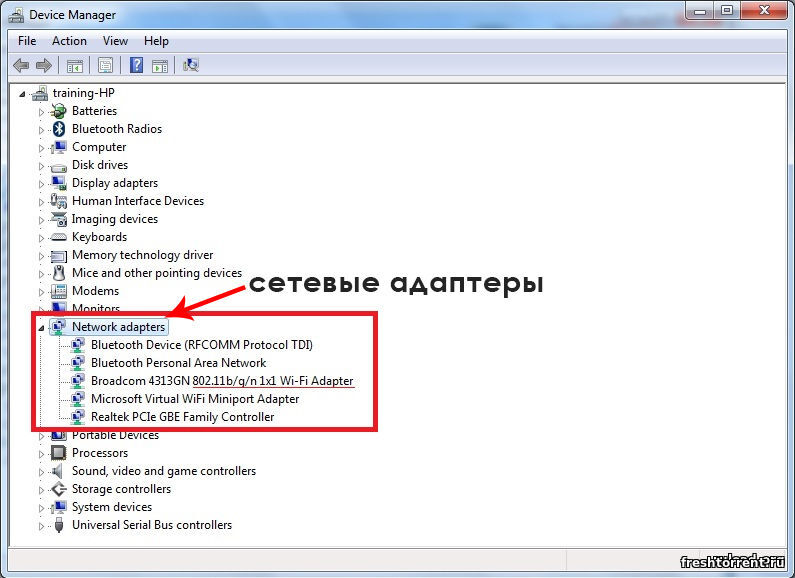
Task: Open the View menu
Action: (x=115, y=41)
